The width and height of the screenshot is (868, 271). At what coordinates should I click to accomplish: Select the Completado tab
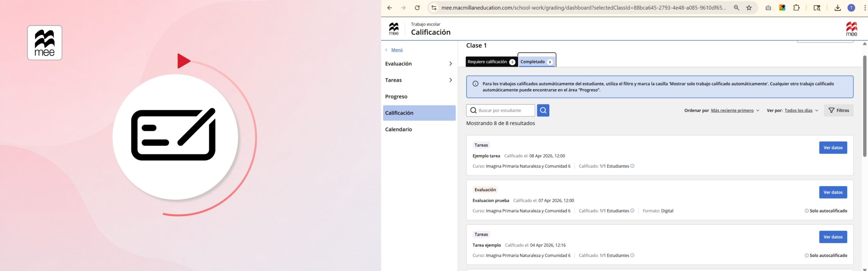(x=537, y=62)
